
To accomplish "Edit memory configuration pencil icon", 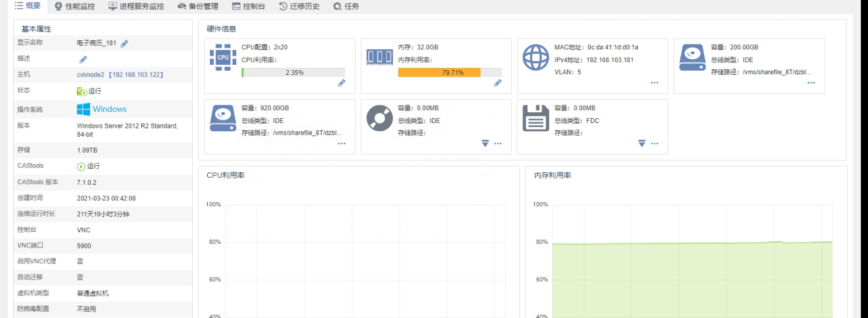I will point(498,83).
